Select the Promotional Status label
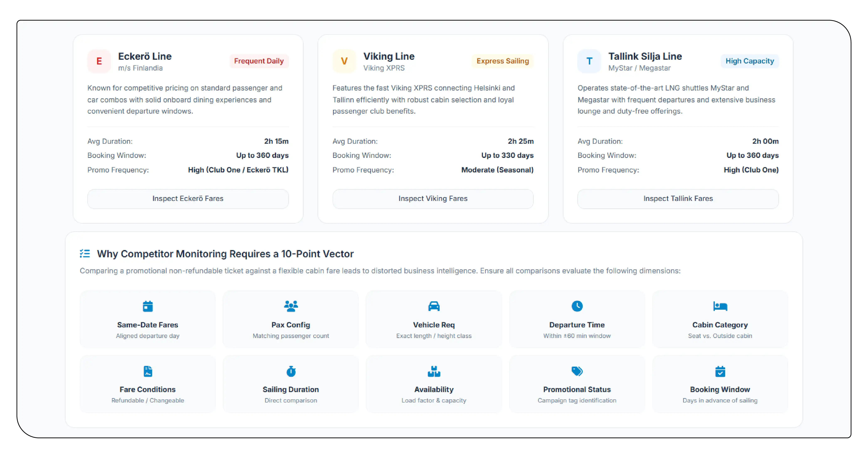Image resolution: width=868 pixels, height=458 pixels. tap(577, 390)
